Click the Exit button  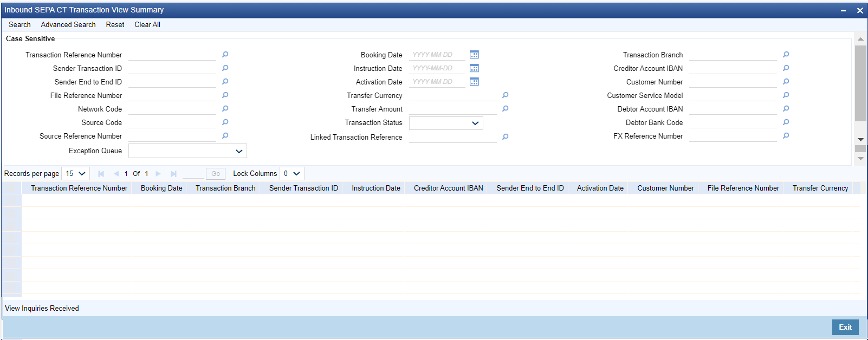click(845, 327)
